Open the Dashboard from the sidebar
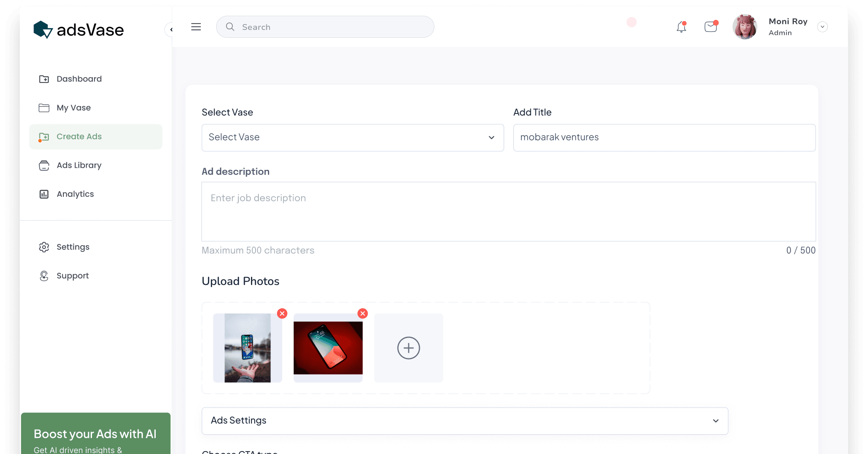The width and height of the screenshot is (868, 454). coord(79,79)
